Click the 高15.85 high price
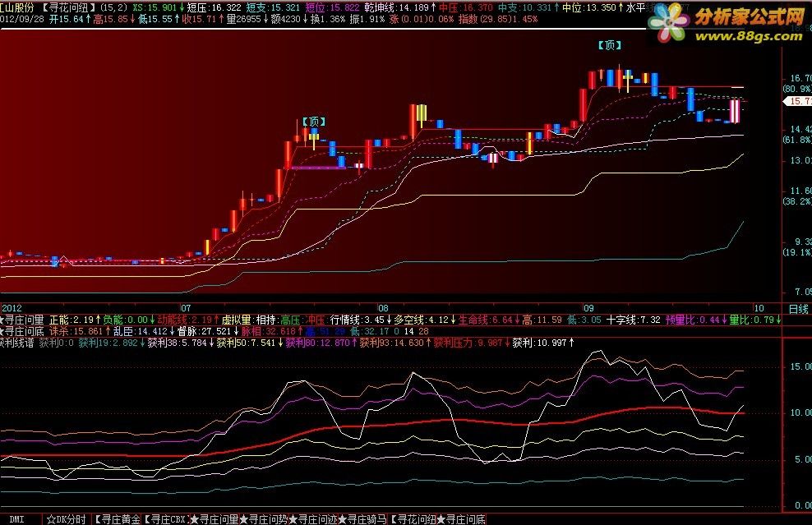The image size is (812, 525). [114, 19]
